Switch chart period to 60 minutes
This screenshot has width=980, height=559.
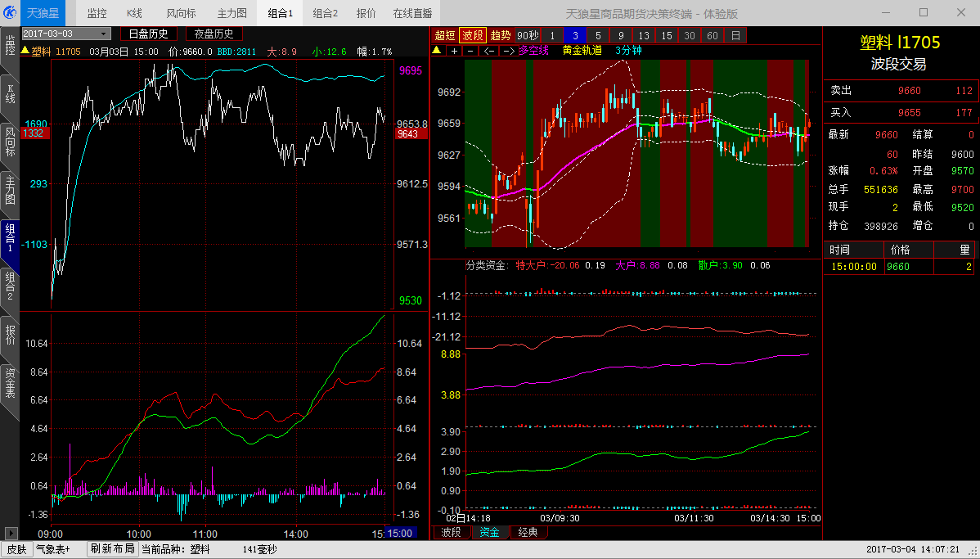(x=713, y=36)
